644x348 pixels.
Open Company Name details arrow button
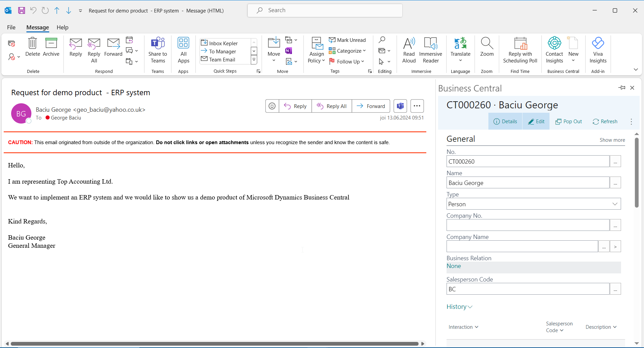point(615,246)
